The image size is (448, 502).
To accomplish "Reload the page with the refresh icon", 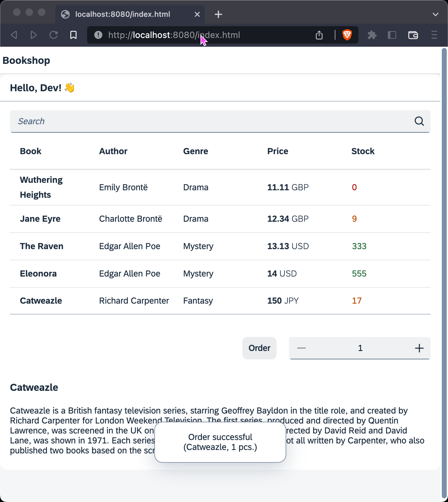I will (x=54, y=35).
